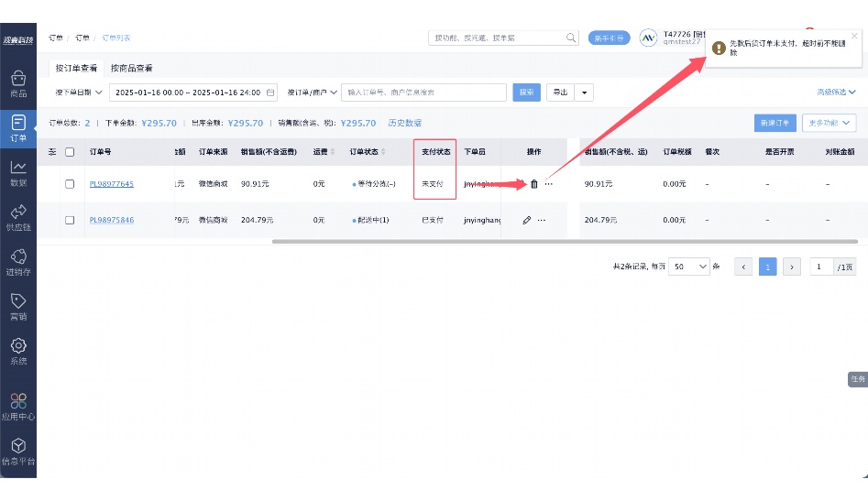
Task: Tick the checkbox for order PL98975846
Action: (x=70, y=220)
